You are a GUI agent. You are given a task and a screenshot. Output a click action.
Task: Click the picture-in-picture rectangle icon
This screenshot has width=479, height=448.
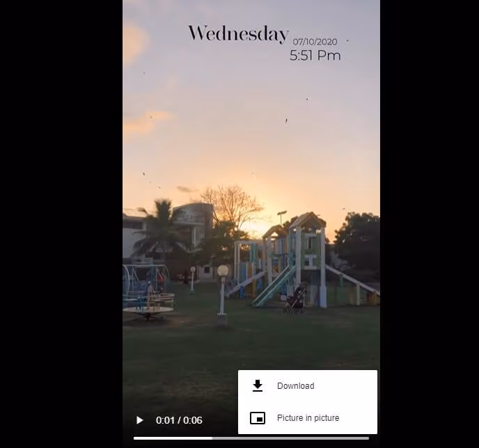258,418
